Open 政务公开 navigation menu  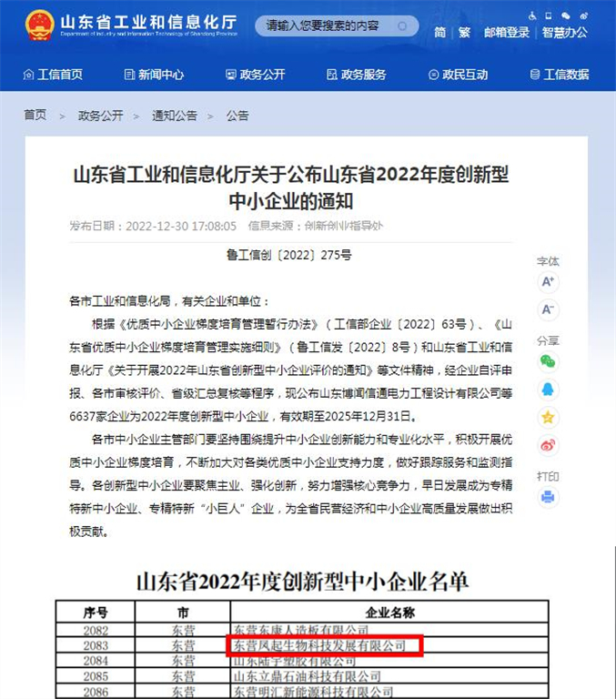[256, 75]
